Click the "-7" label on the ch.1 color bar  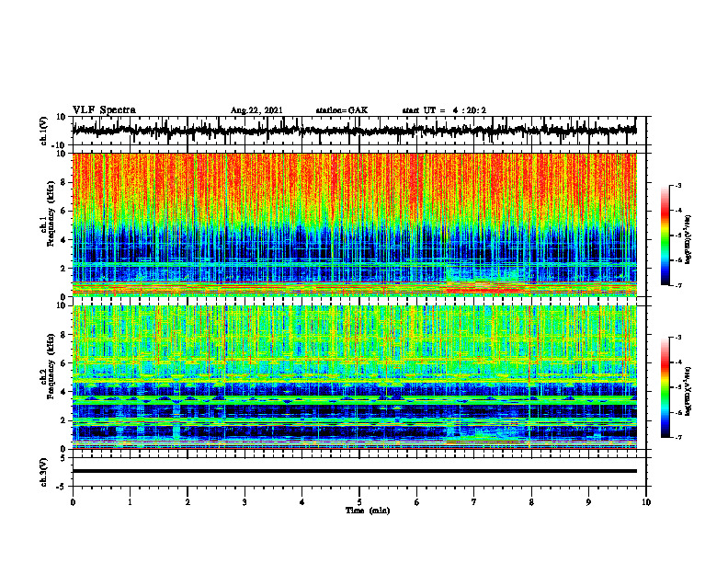678,285
